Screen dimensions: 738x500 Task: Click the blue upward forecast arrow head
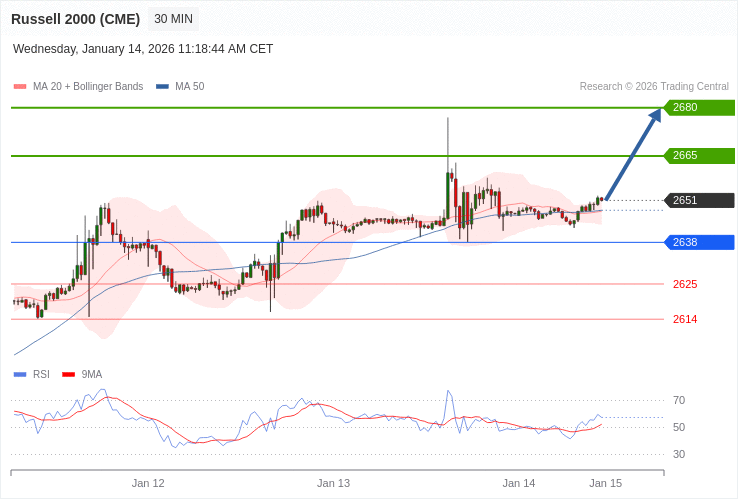656,116
